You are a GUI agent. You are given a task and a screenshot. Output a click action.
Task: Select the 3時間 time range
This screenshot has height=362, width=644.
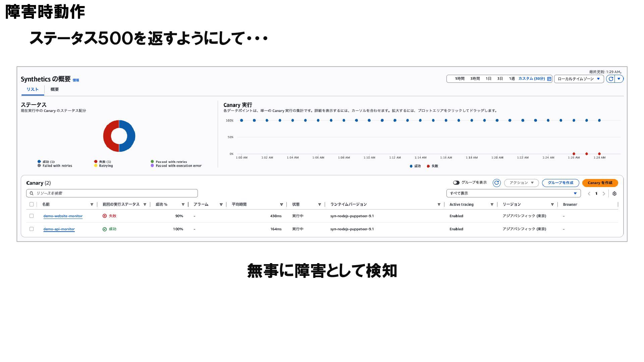475,79
